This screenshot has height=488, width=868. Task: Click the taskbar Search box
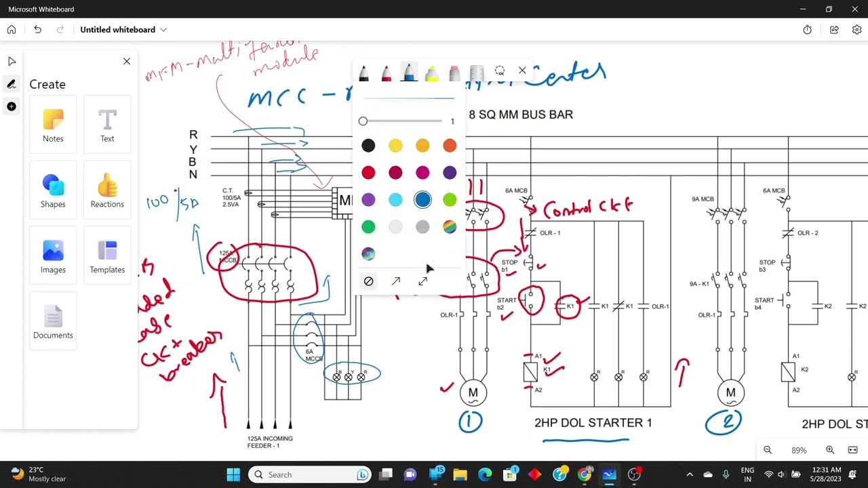[311, 474]
